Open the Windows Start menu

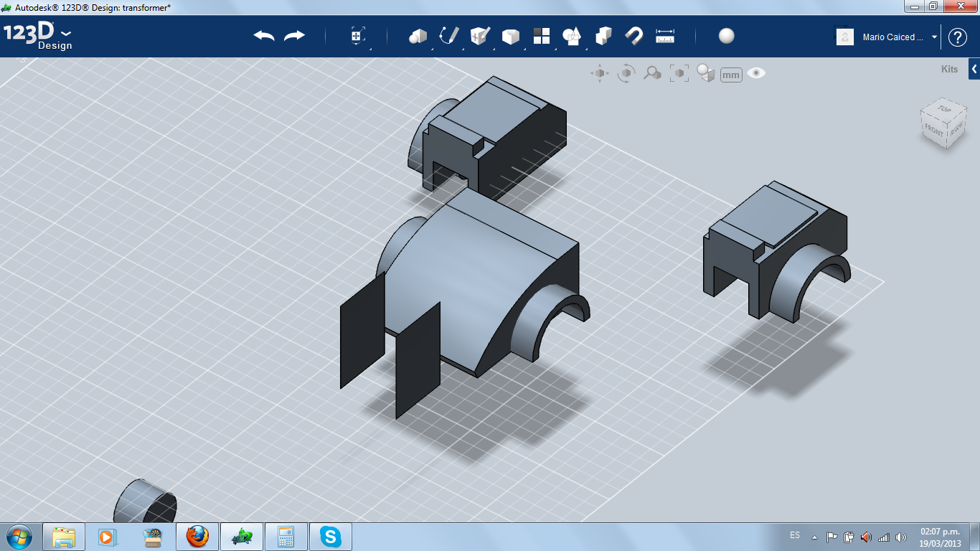pos(19,537)
